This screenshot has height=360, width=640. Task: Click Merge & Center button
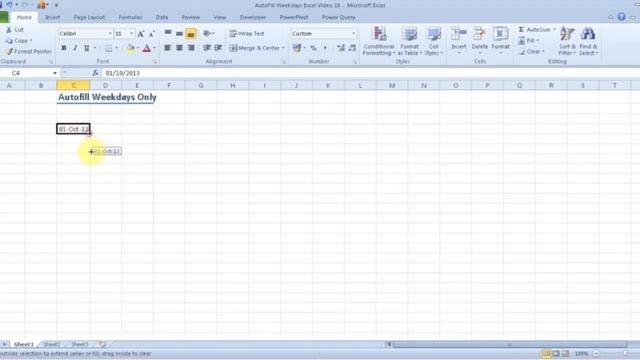(254, 48)
